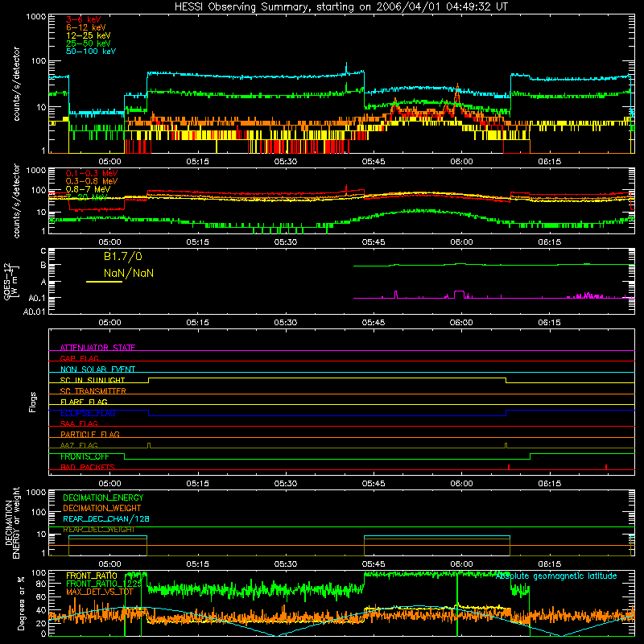Select the DECIMATION_ENERGY legend label

click(103, 497)
